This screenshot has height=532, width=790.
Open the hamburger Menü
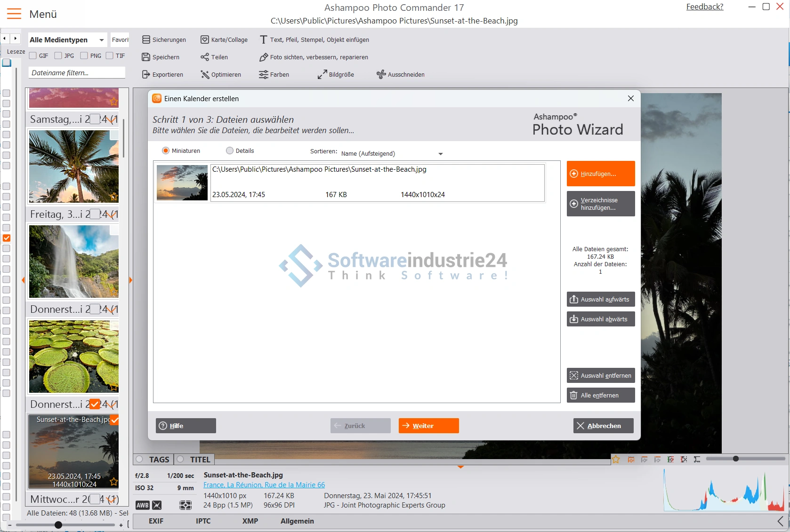click(14, 14)
